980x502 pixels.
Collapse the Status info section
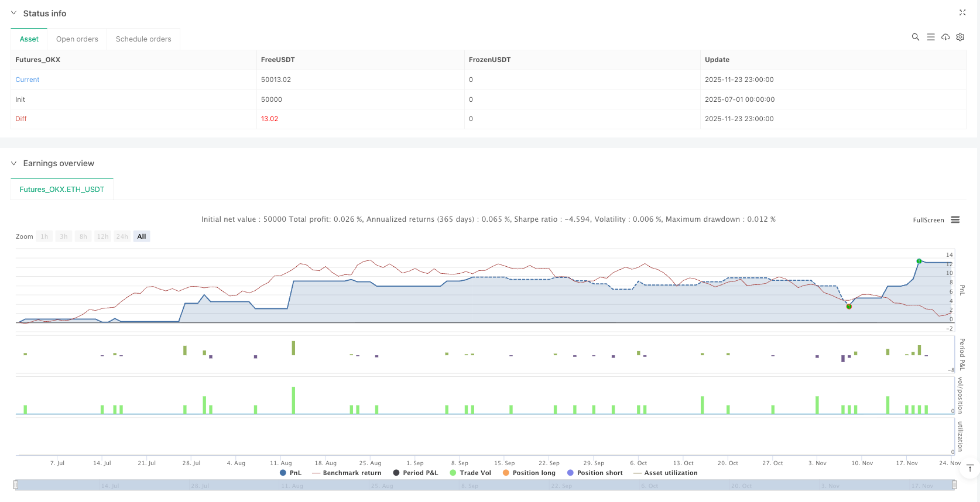pyautogui.click(x=13, y=13)
